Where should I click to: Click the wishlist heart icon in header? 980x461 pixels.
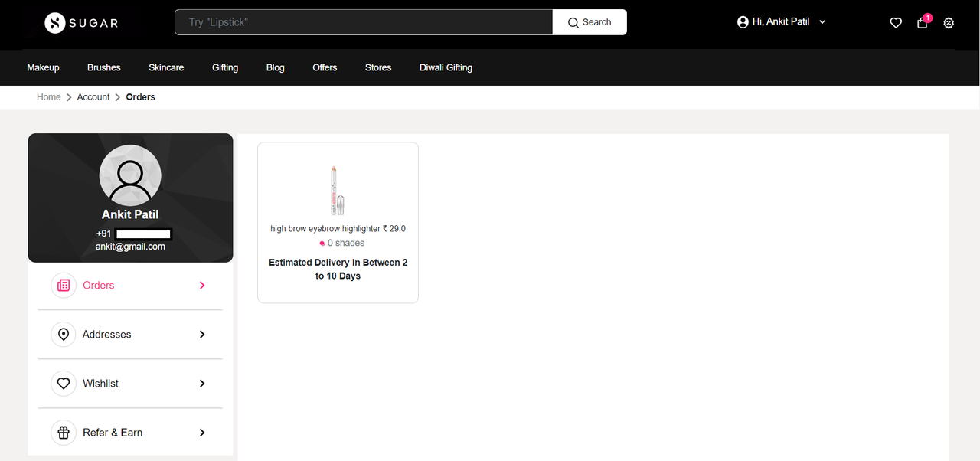click(896, 22)
